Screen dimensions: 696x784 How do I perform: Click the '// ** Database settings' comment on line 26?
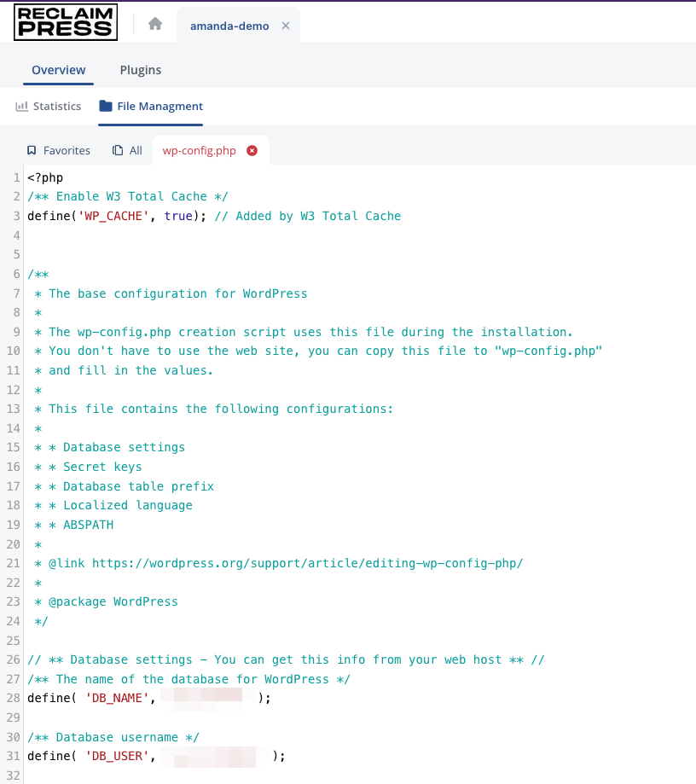[x=286, y=660]
